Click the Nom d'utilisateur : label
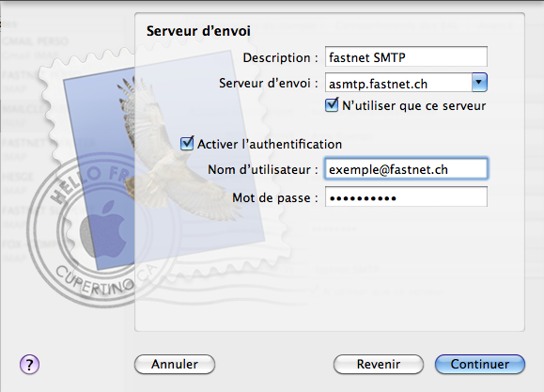Screen dimensions: 544x392 click(x=263, y=169)
